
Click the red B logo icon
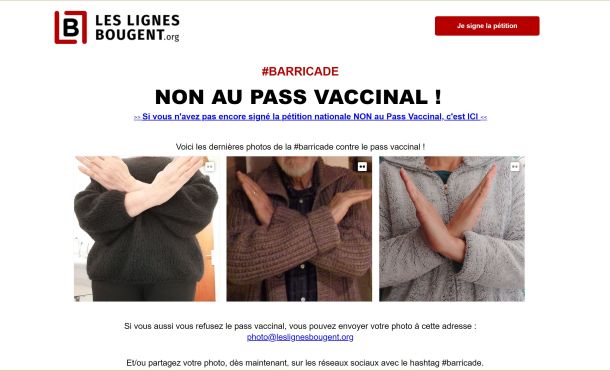[x=70, y=27]
